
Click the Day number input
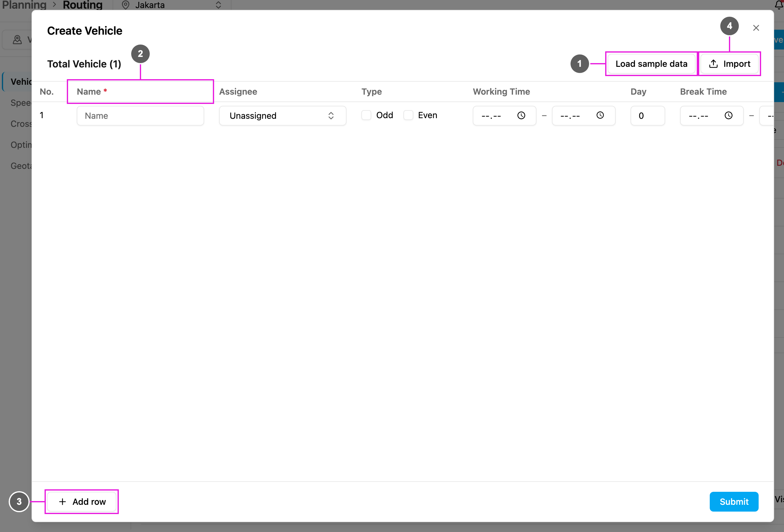[647, 116]
